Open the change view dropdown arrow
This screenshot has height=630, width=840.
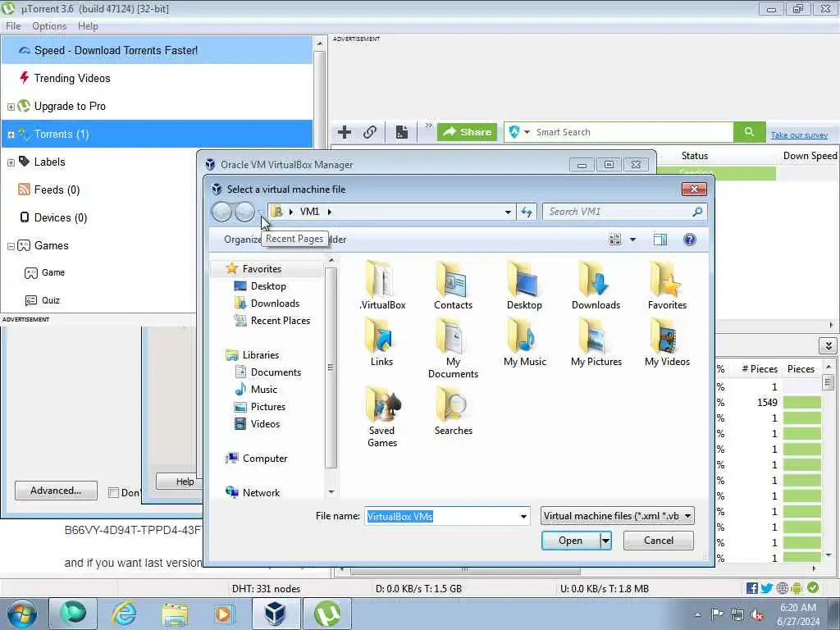(632, 240)
